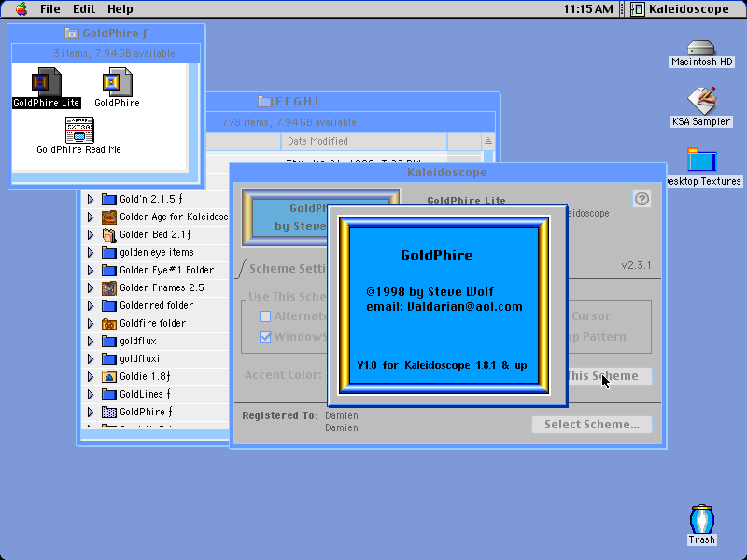Click the Trash icon on desktop
The width and height of the screenshot is (747, 560).
coord(702,519)
